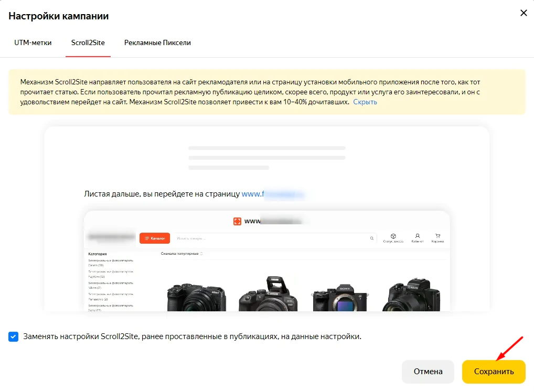The width and height of the screenshot is (534, 392).
Task: Click the box-shaped Статус заказа icon
Action: pyautogui.click(x=393, y=236)
